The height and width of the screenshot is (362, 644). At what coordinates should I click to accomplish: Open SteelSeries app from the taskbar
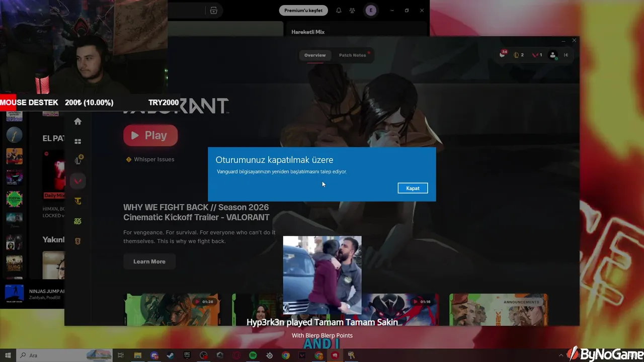[x=270, y=355]
